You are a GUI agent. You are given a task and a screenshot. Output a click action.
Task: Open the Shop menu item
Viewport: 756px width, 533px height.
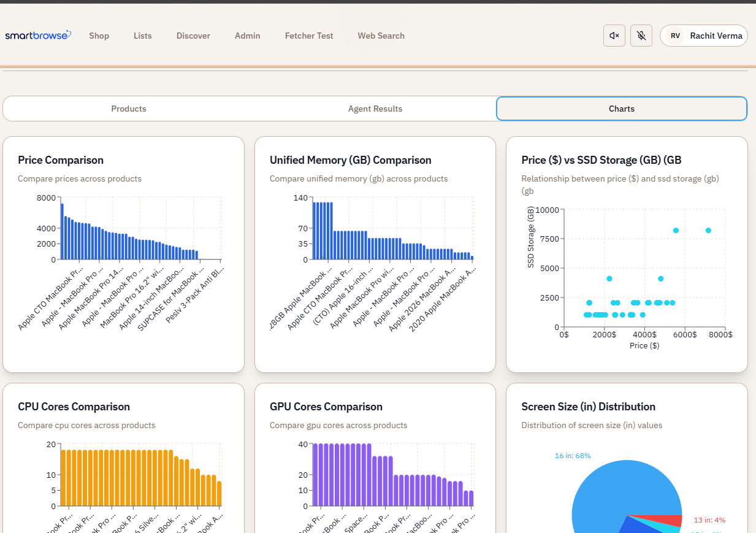coord(99,36)
